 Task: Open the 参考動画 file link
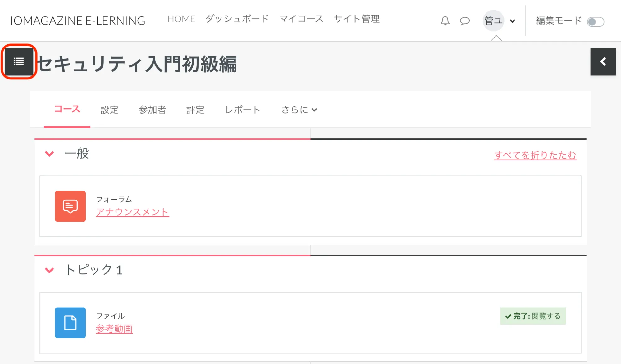pos(114,329)
